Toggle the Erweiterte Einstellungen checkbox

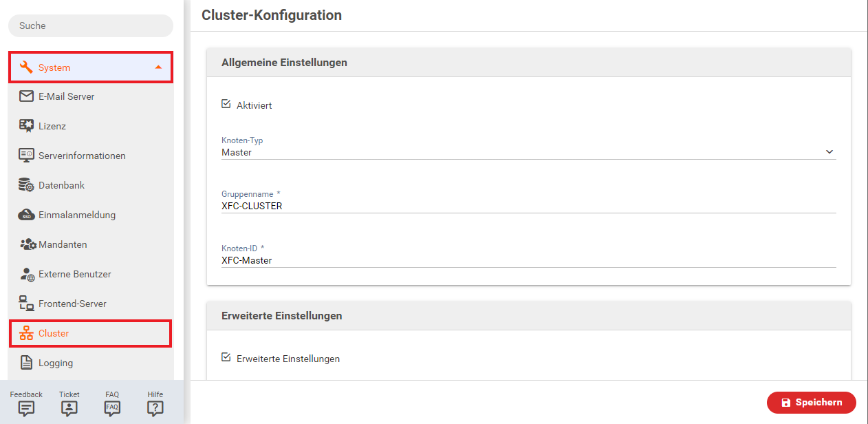click(x=226, y=357)
